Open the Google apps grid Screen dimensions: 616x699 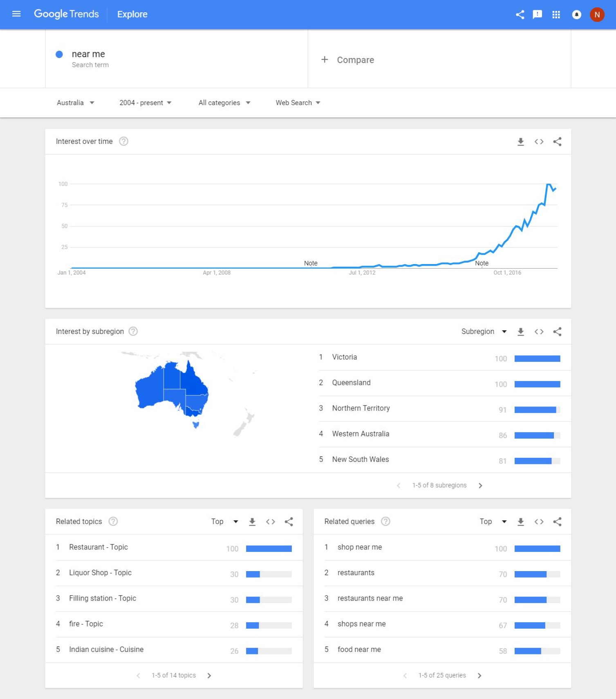[x=556, y=15]
